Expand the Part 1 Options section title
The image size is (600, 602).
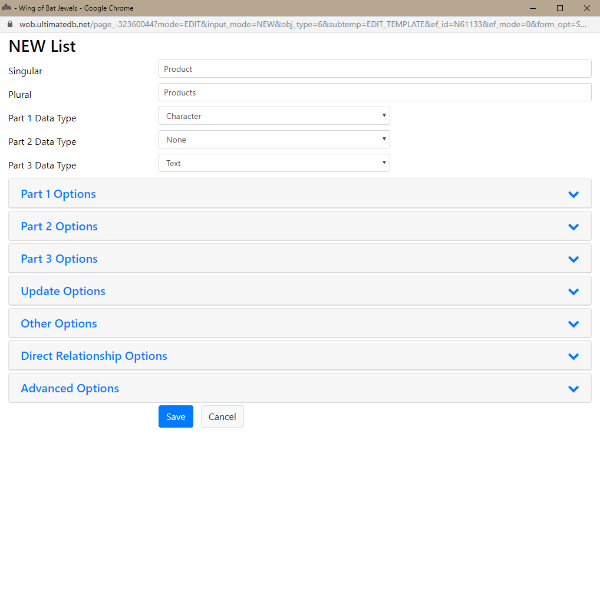tap(58, 194)
